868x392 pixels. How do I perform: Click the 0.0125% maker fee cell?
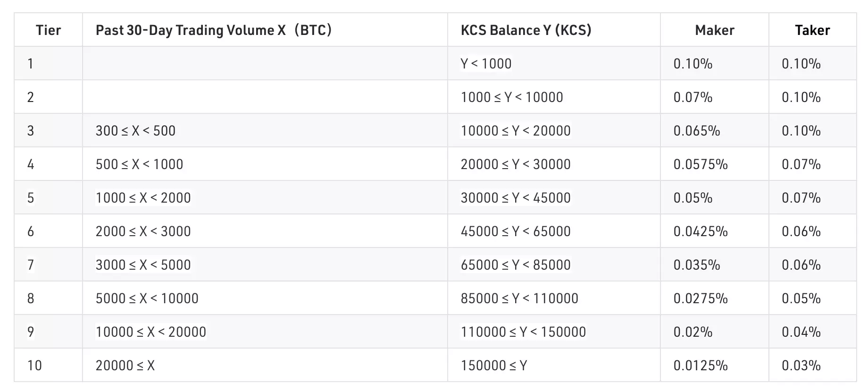point(700,366)
